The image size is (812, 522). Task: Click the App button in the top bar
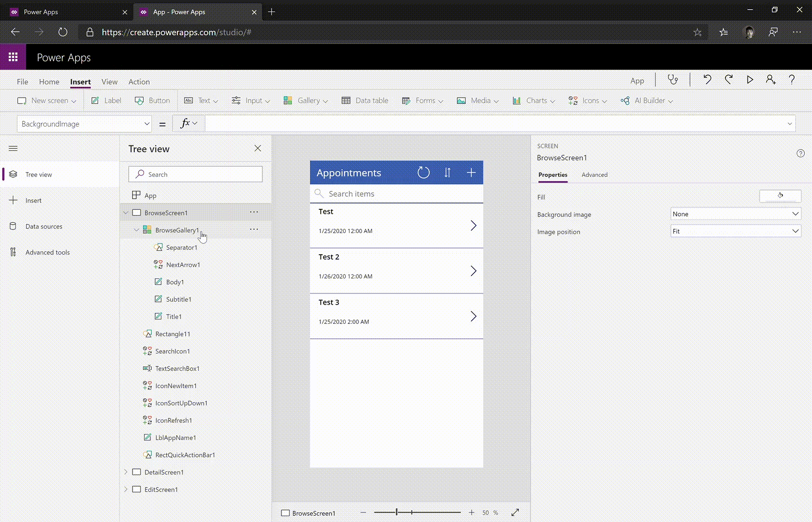coord(637,81)
